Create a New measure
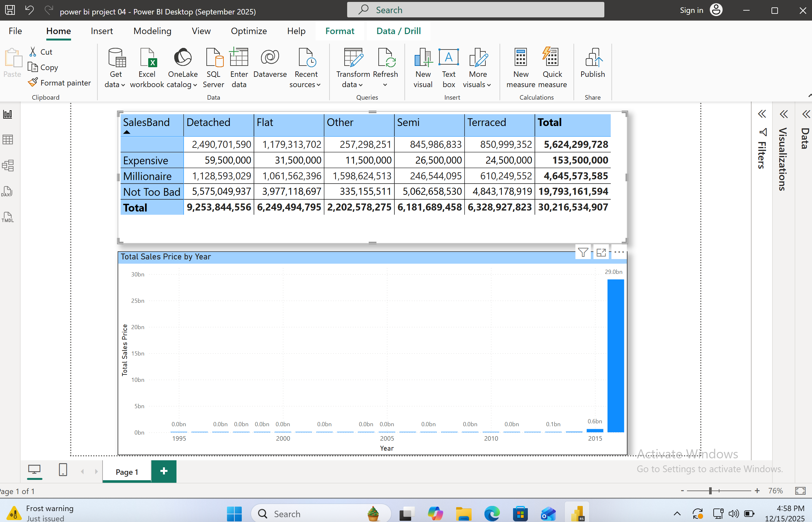 click(x=520, y=67)
